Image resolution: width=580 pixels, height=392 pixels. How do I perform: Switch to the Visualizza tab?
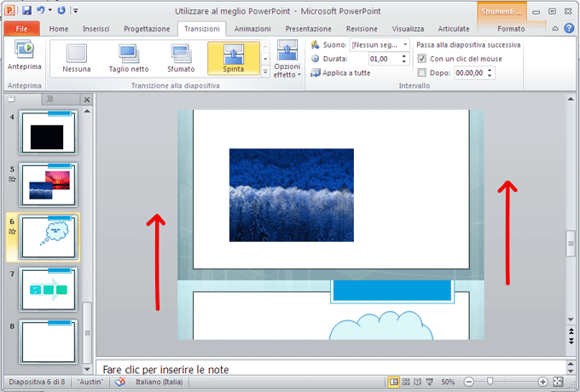pyautogui.click(x=408, y=29)
